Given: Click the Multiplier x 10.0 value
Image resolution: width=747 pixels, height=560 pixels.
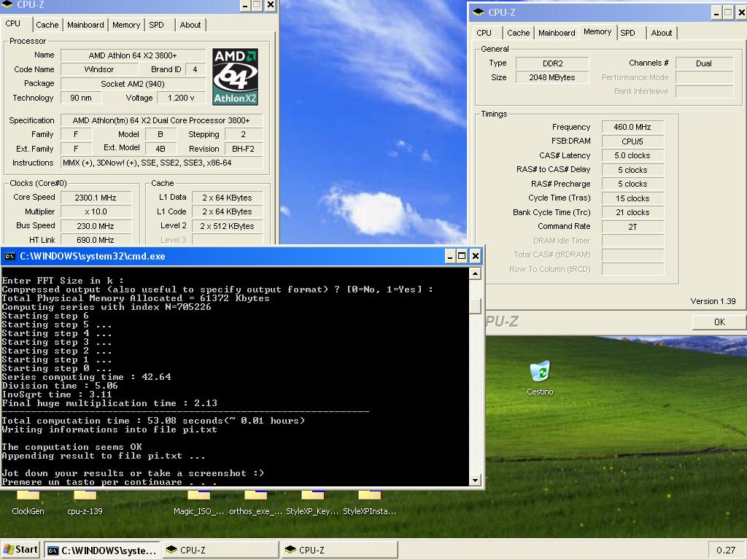Looking at the screenshot, I should pos(96,212).
